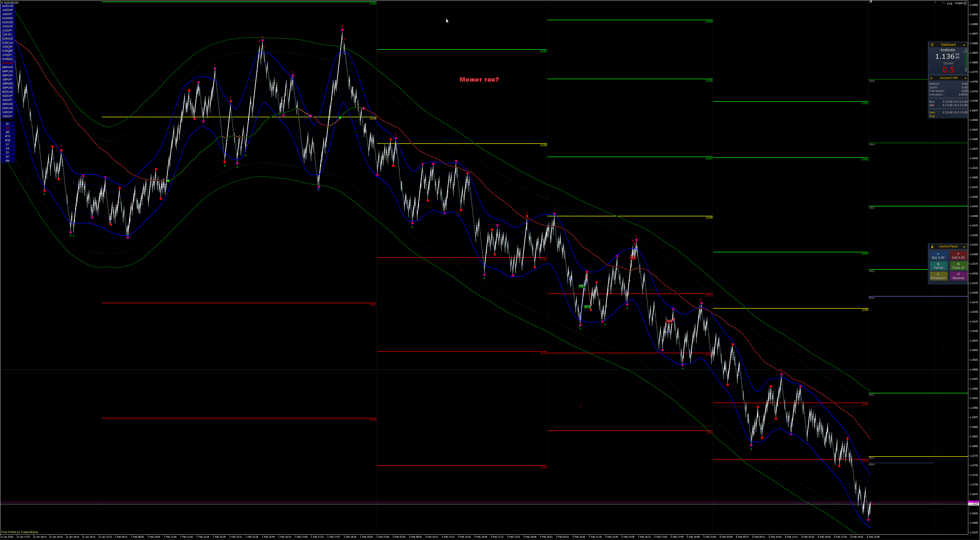
Task: Switch chart symbol to AUDNZD
Action: [8, 18]
